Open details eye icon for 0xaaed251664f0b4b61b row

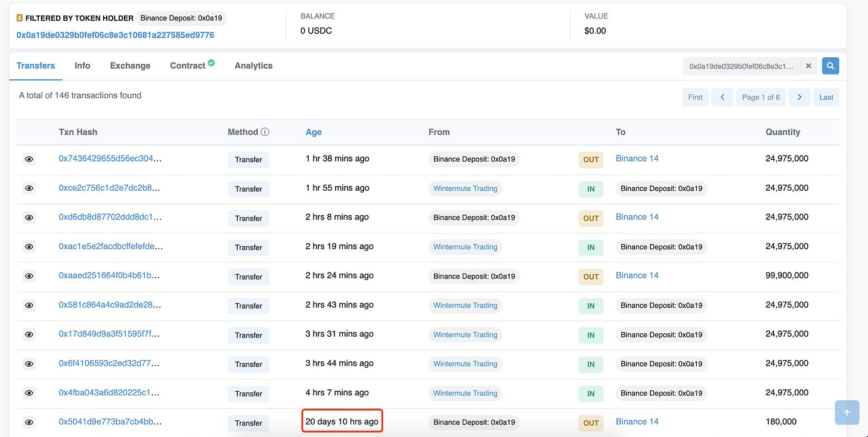pyautogui.click(x=29, y=276)
